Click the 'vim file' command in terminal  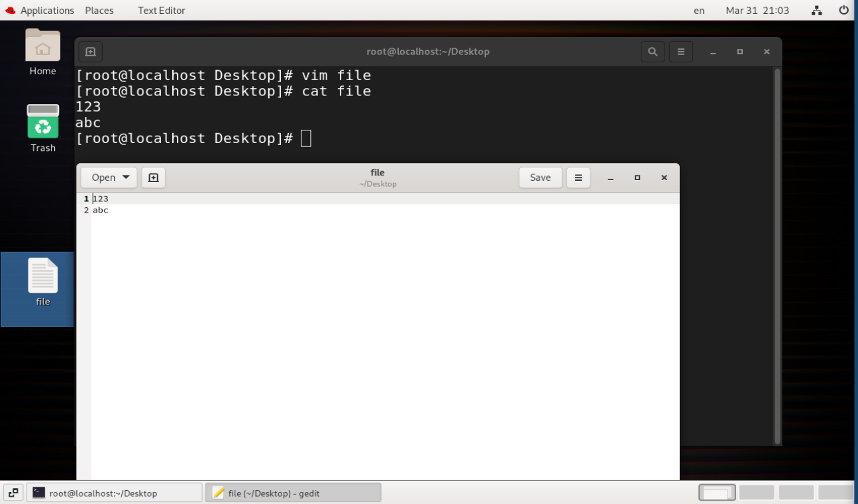[337, 75]
